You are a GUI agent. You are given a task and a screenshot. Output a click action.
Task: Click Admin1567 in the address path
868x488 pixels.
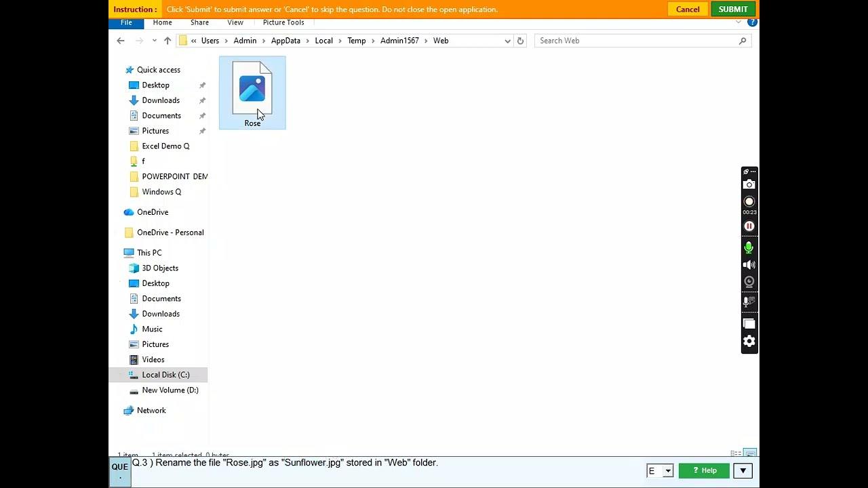(x=399, y=41)
